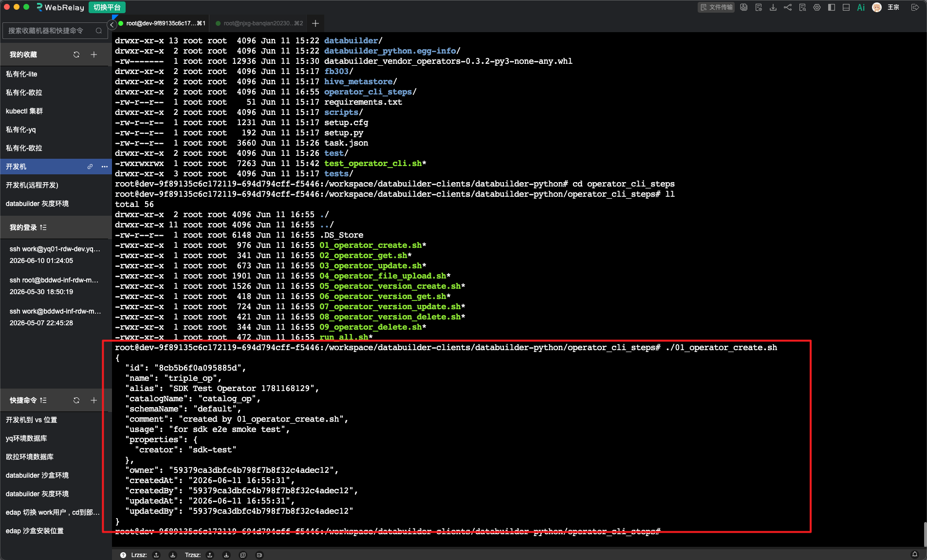Click the Lrzsz upload icon
Image resolution: width=927 pixels, height=560 pixels.
click(156, 555)
